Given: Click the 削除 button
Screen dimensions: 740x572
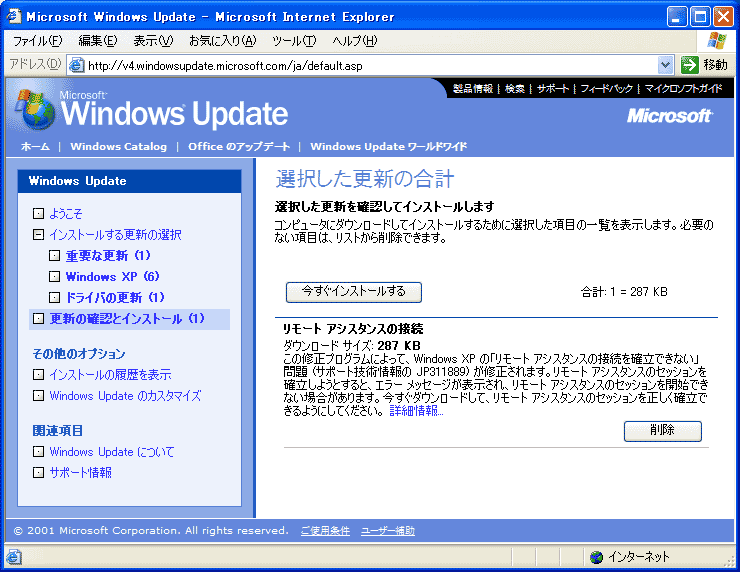Looking at the screenshot, I should [663, 431].
